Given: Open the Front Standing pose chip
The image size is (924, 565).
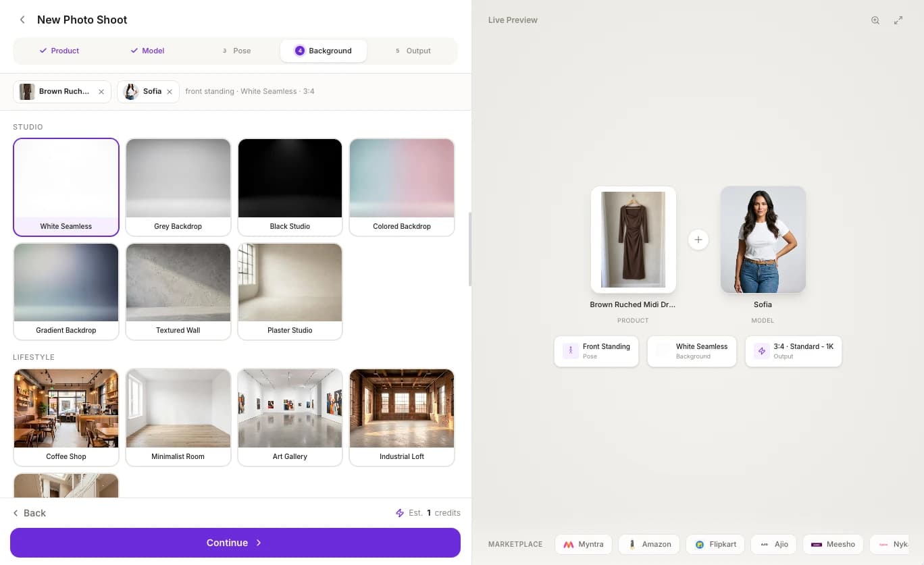Looking at the screenshot, I should [596, 351].
